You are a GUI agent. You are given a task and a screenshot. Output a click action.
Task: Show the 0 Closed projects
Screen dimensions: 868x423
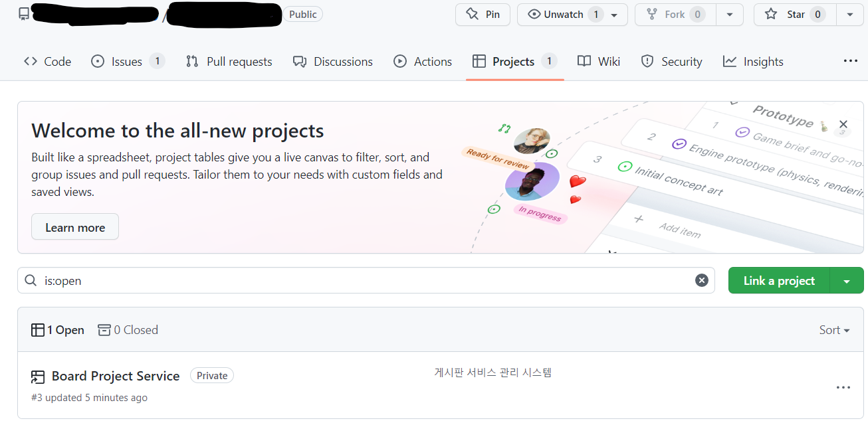(x=128, y=330)
